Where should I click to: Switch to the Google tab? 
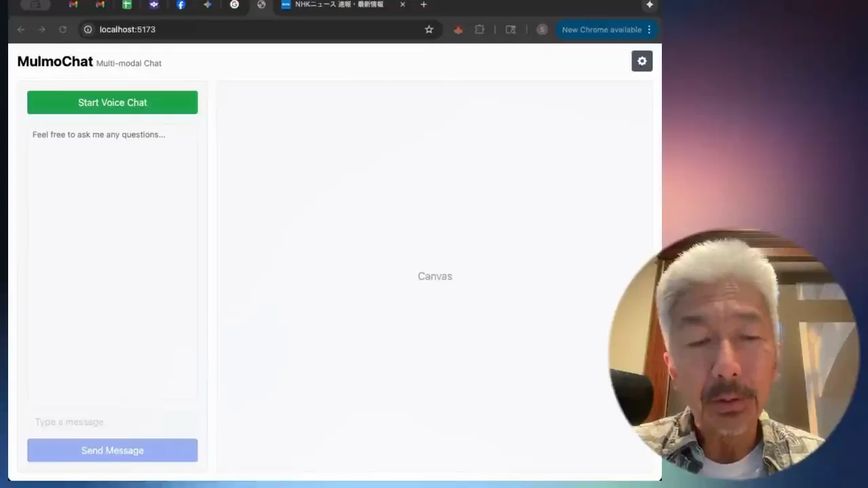[x=234, y=5]
